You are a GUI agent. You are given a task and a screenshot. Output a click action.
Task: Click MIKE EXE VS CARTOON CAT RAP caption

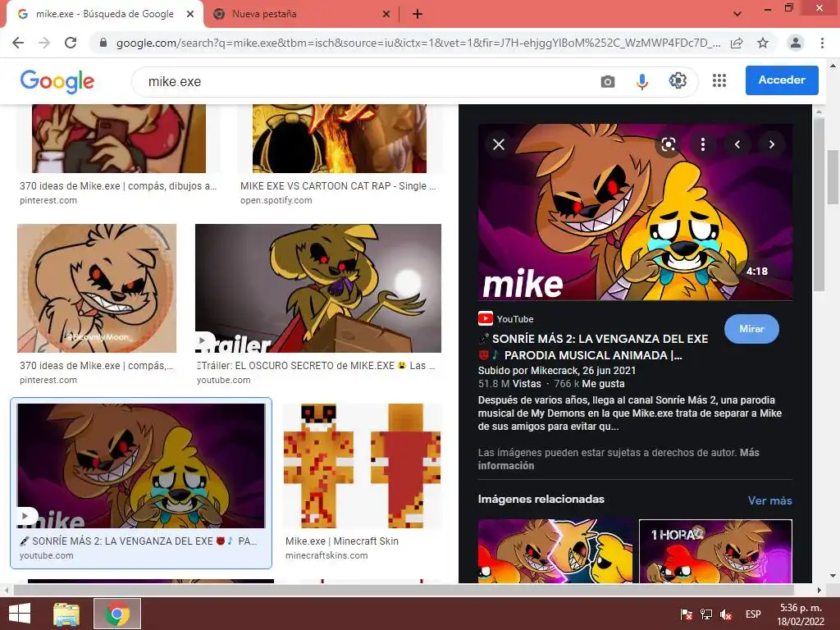pos(338,186)
